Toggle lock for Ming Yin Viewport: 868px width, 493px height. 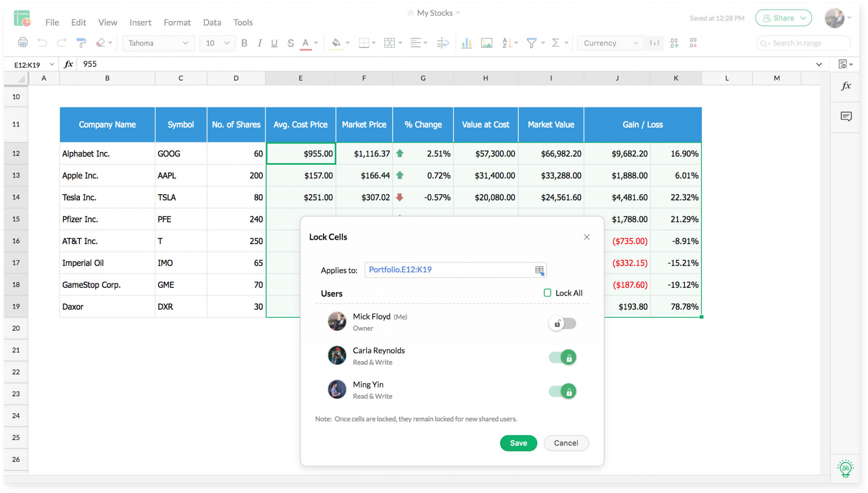click(563, 392)
